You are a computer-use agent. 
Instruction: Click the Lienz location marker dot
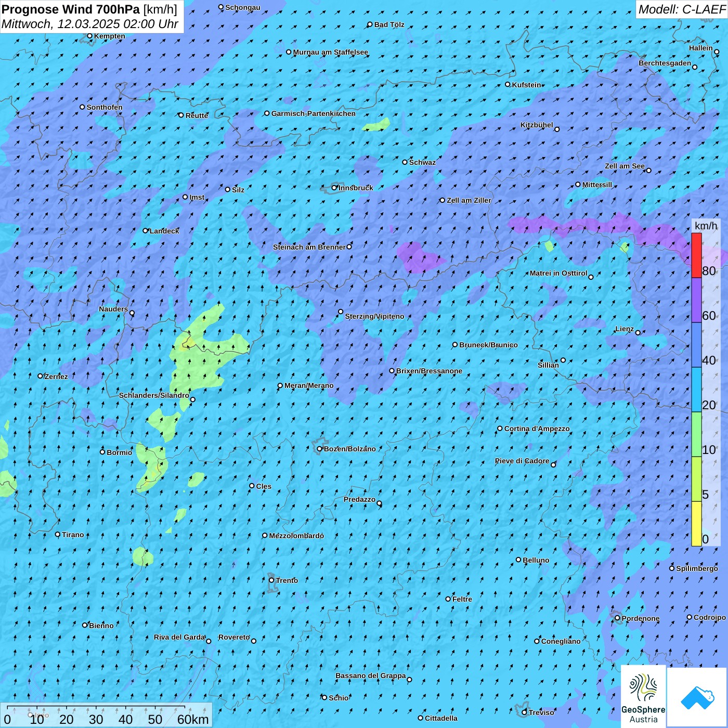coord(638,333)
